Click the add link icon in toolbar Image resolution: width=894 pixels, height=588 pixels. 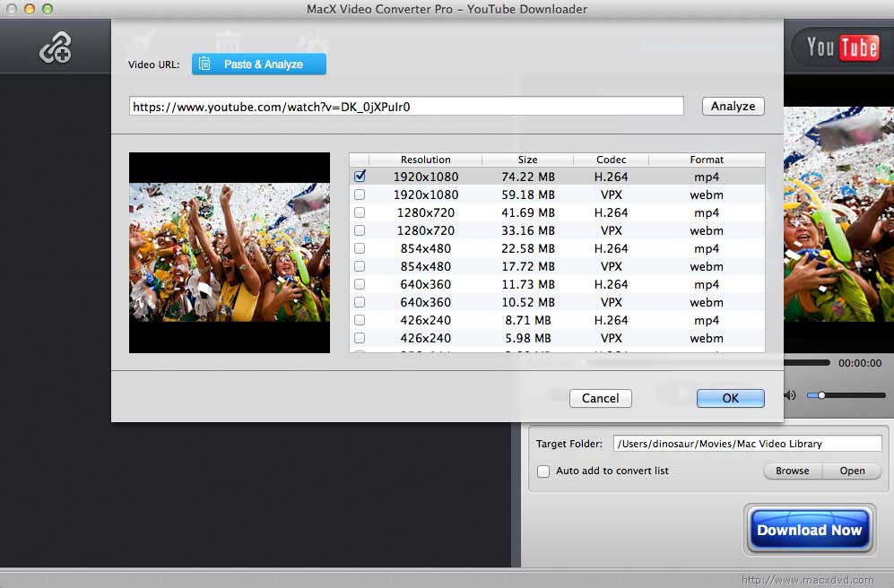pos(56,48)
